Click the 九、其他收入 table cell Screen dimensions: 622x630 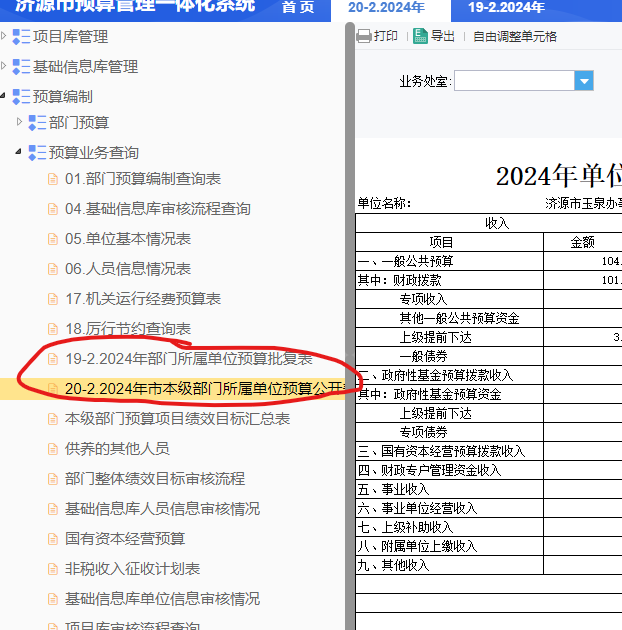450,565
